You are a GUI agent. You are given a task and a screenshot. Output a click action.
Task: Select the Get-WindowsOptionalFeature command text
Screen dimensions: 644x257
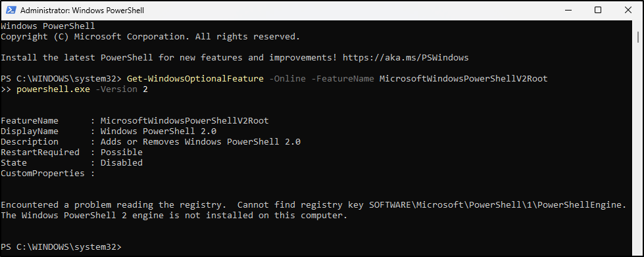point(195,78)
